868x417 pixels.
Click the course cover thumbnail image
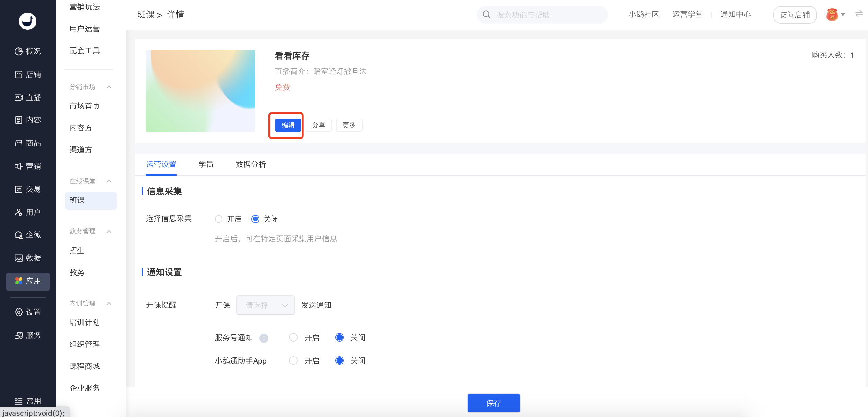200,91
